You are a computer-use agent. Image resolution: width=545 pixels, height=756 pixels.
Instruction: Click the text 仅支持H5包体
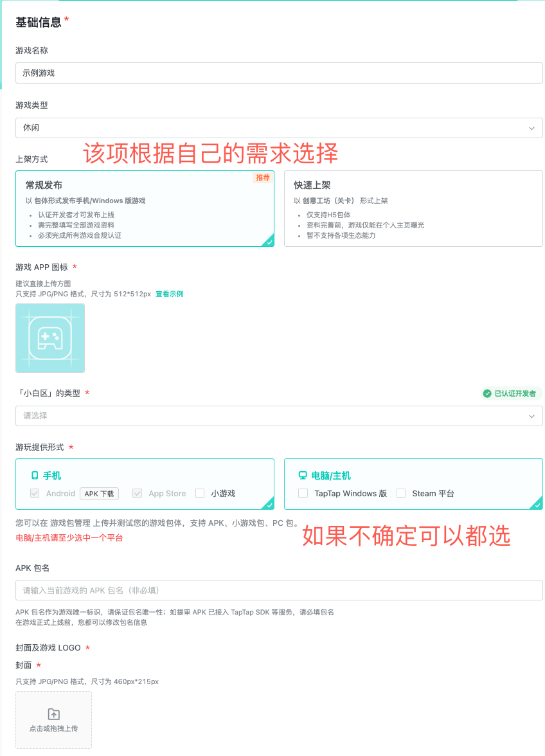328,215
